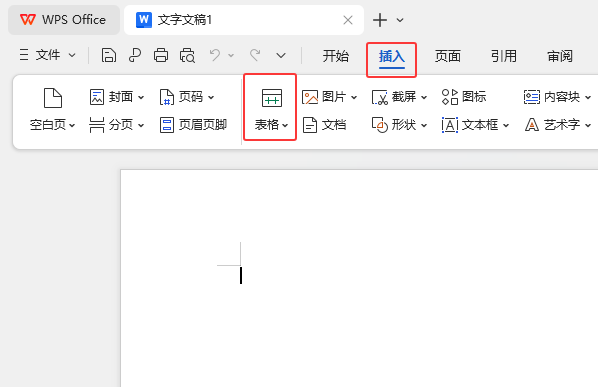
Task: Click the WPS Office home tab
Action: (64, 20)
